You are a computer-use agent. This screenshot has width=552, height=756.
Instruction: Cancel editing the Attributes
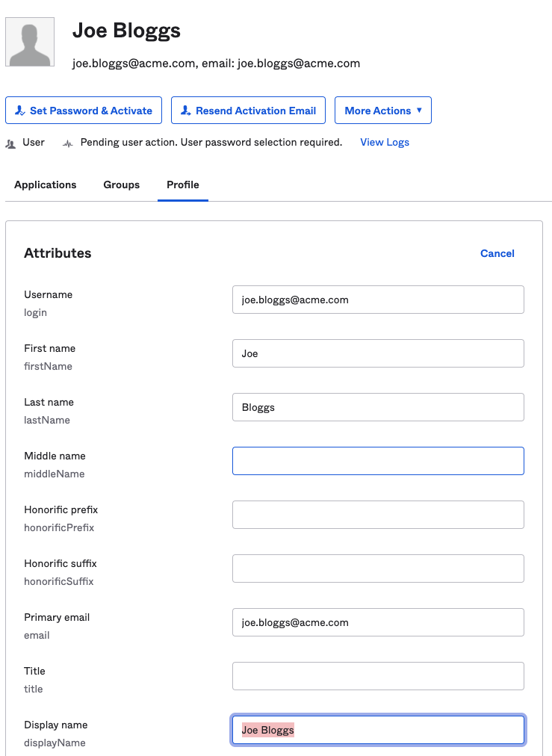[497, 253]
